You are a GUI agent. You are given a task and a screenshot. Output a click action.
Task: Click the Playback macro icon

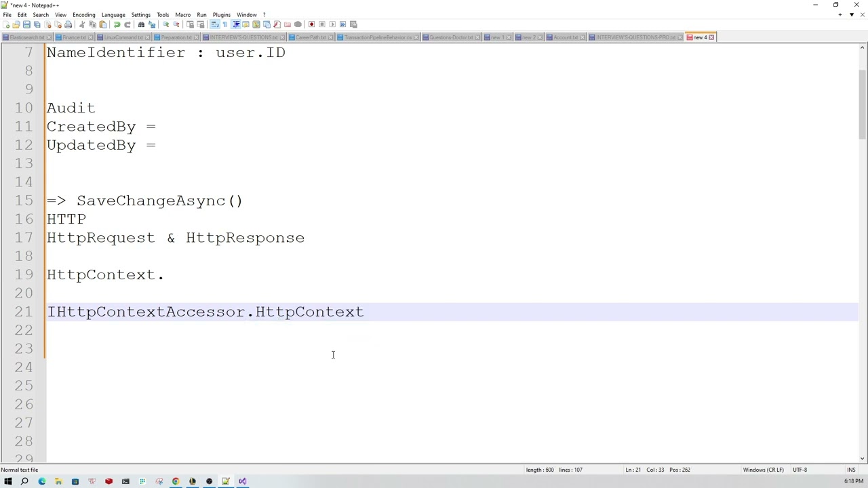[x=332, y=24]
